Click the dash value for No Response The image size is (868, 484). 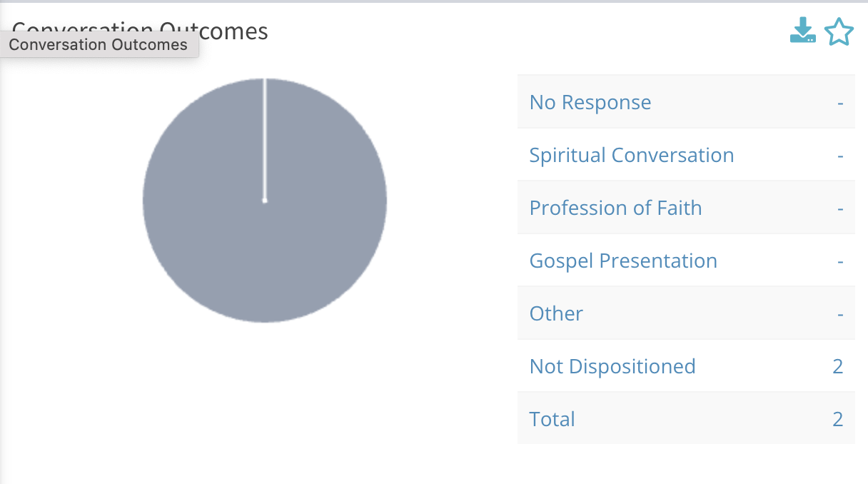pyautogui.click(x=840, y=102)
